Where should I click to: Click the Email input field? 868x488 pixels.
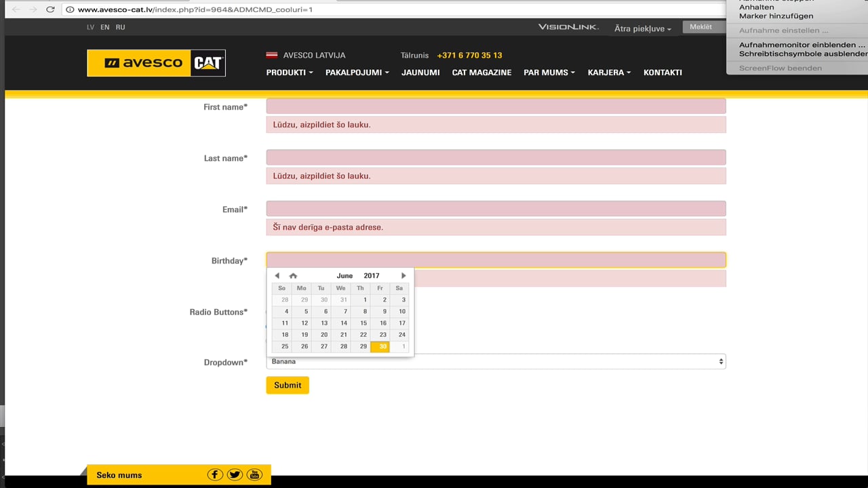pos(496,209)
